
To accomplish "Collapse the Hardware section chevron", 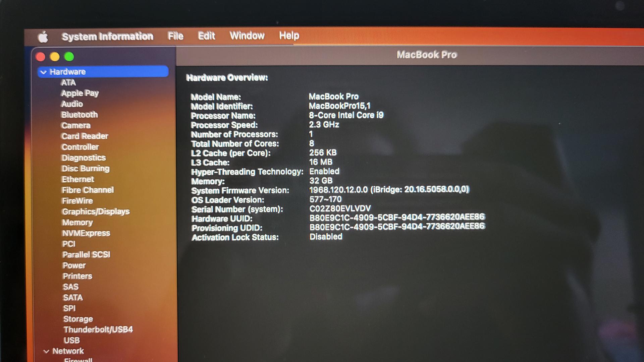I will click(43, 72).
